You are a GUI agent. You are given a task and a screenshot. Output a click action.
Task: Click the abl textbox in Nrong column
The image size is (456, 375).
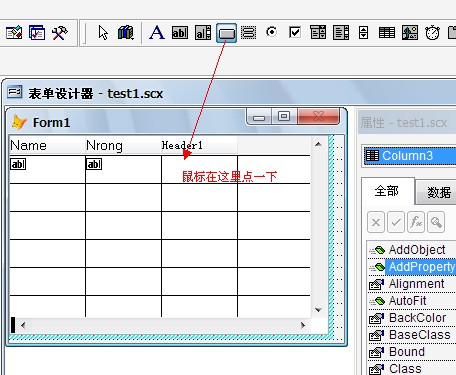(x=94, y=164)
